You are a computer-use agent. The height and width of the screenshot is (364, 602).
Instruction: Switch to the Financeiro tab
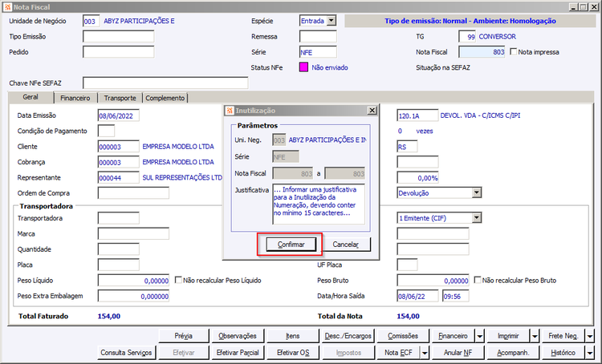[75, 98]
